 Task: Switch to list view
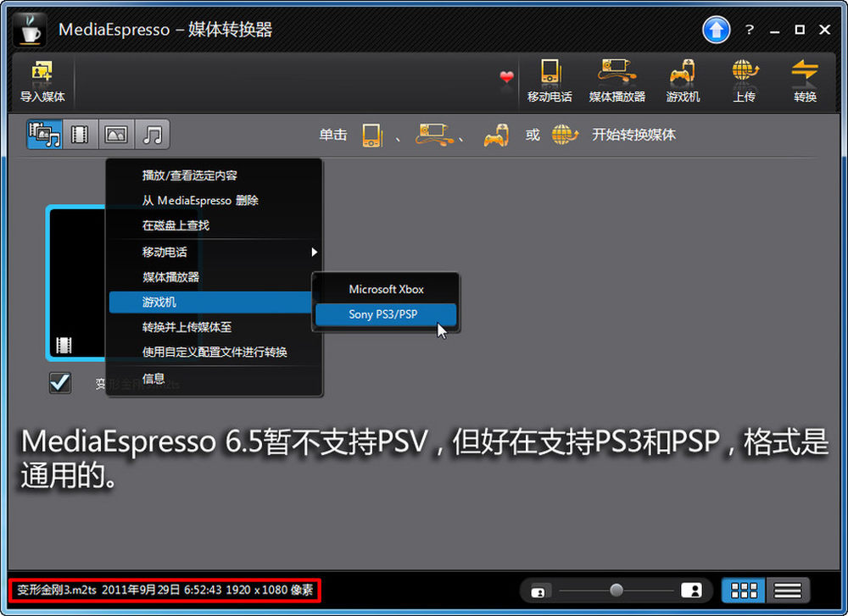pyautogui.click(x=788, y=590)
